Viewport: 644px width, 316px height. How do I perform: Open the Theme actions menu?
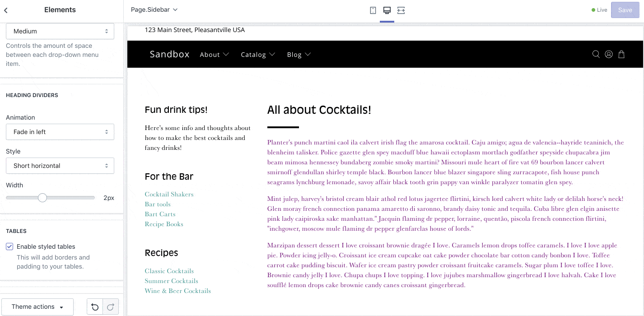pos(37,307)
